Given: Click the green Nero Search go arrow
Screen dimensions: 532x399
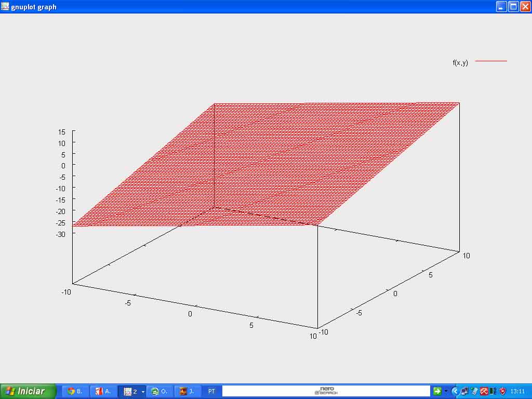Looking at the screenshot, I should point(437,391).
